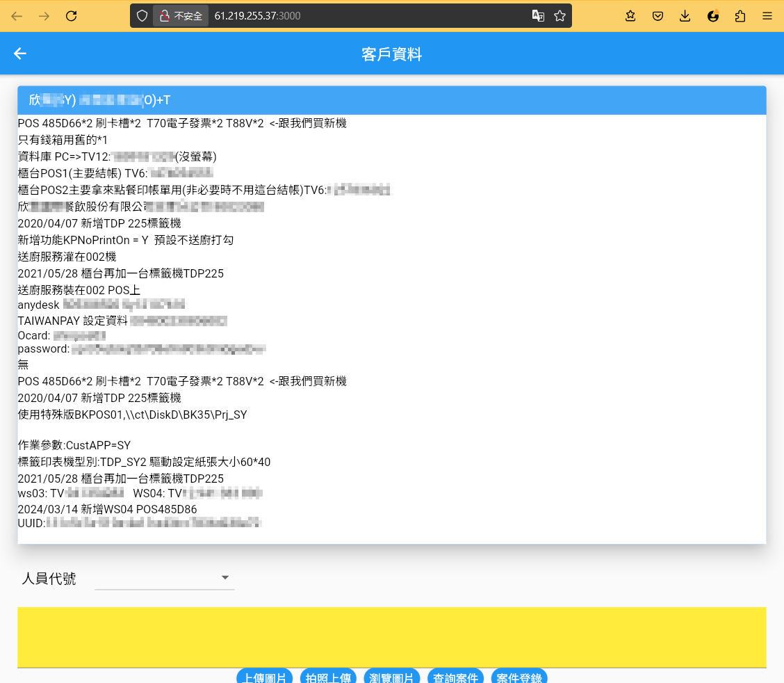
Task: Click the line '作業參數:CustAPP=SY'
Action: coord(74,445)
